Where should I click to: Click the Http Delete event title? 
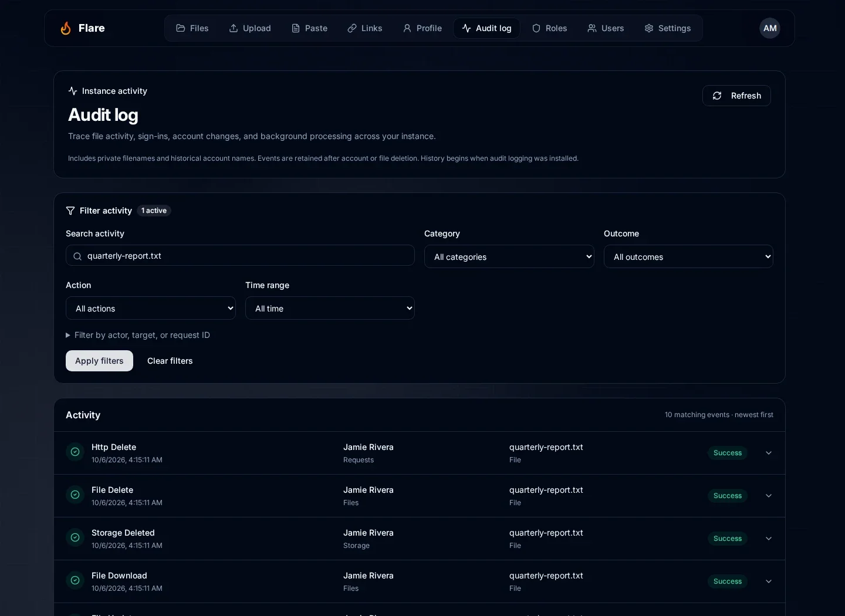pos(114,447)
